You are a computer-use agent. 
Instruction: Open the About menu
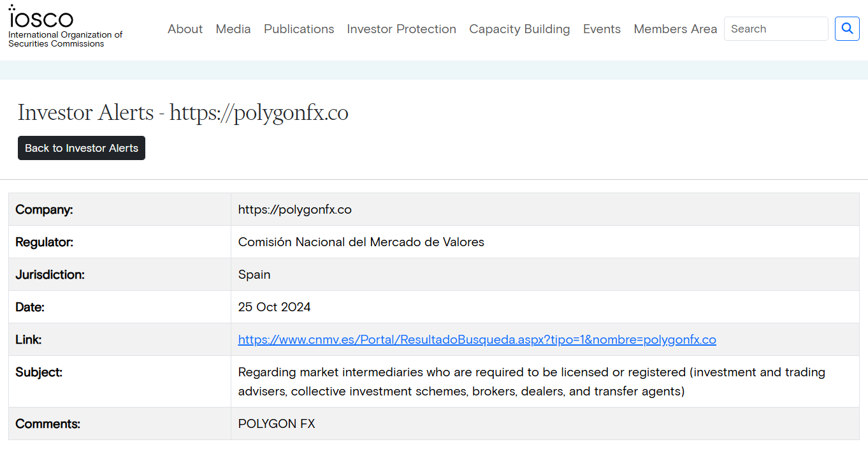pyautogui.click(x=185, y=29)
